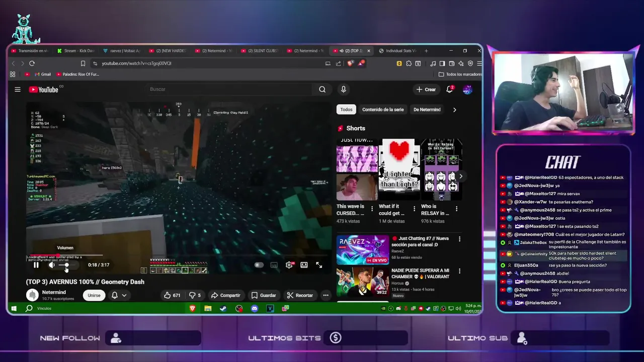Toggle subtitles in the video player
The width and height of the screenshot is (644, 362).
click(274, 265)
